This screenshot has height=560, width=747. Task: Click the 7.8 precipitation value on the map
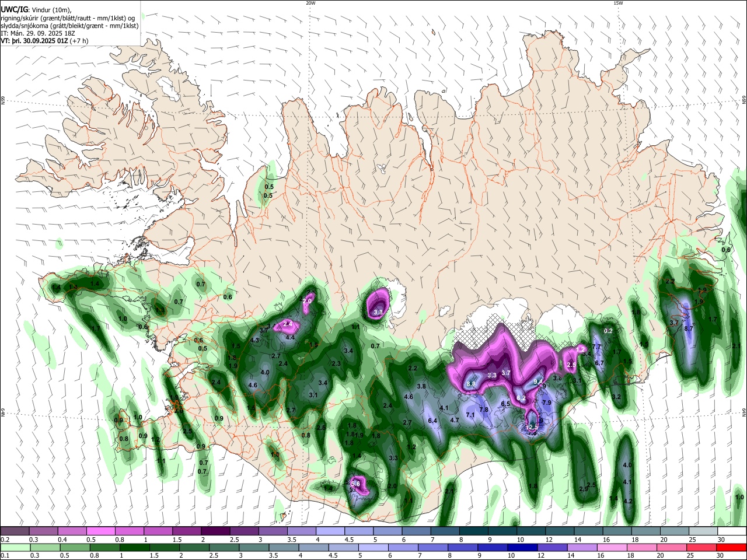[484, 409]
